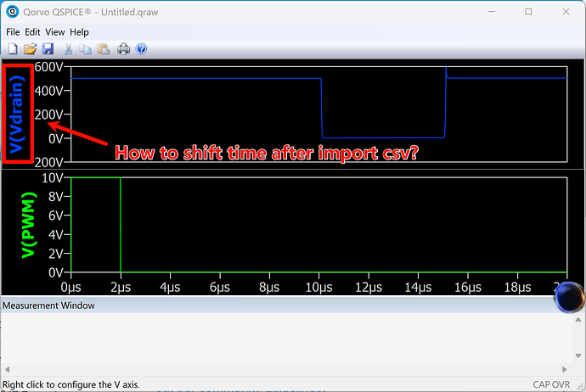586x392 pixels.
Task: Click the Cut scissors icon
Action: (x=69, y=49)
